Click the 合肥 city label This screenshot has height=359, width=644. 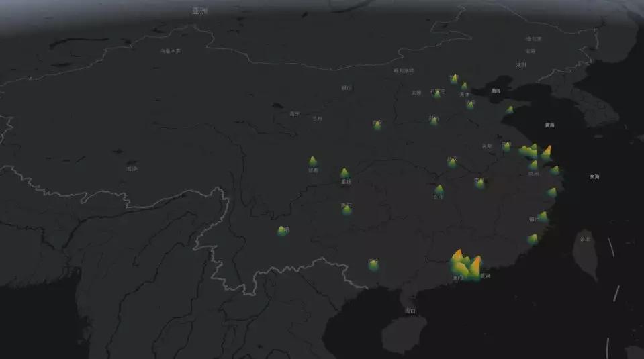pos(487,146)
